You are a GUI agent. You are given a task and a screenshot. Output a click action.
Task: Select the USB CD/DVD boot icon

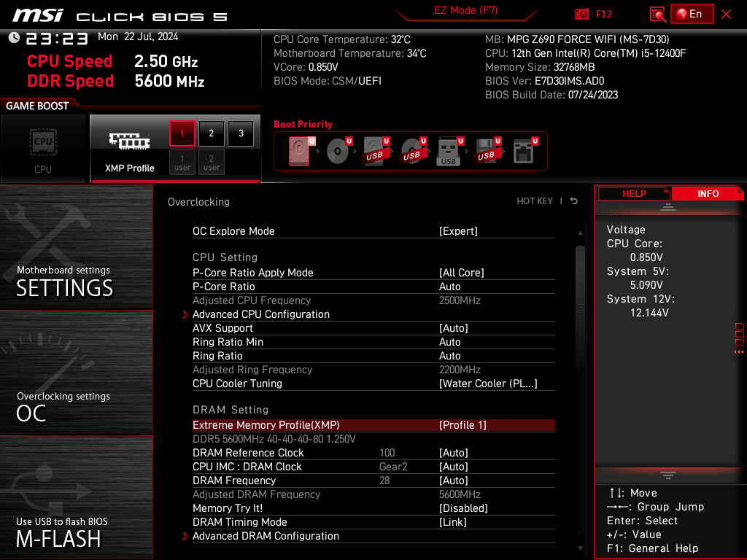pos(413,151)
